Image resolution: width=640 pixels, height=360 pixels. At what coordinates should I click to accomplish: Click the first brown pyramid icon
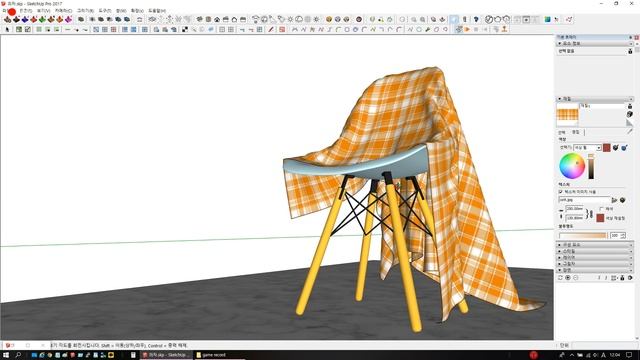(x=7, y=19)
